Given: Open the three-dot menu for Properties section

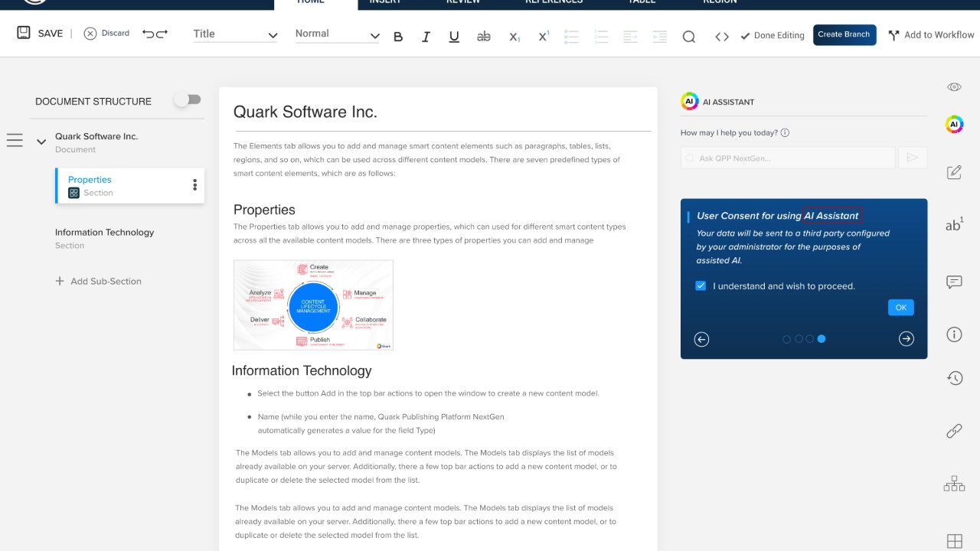Looking at the screenshot, I should [194, 185].
